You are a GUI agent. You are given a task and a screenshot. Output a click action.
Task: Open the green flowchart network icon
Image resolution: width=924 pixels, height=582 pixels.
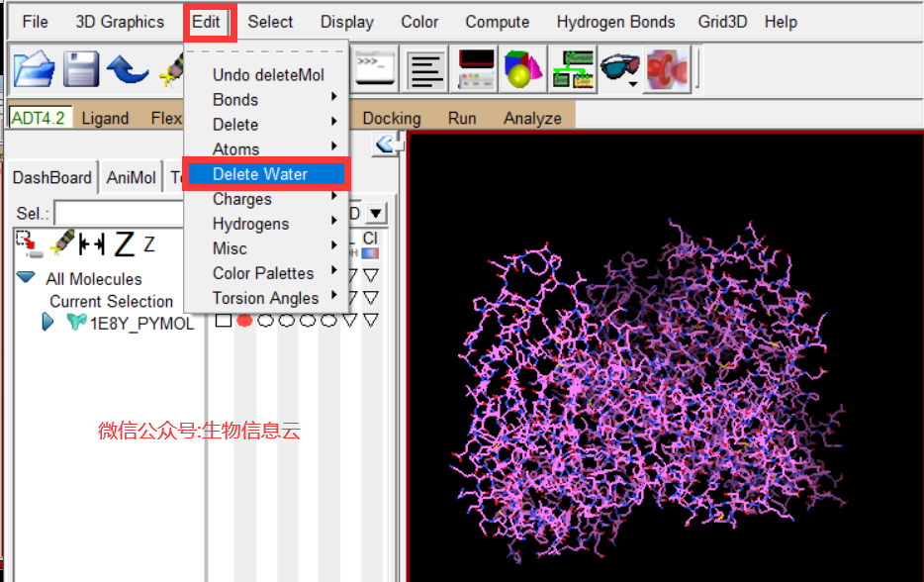pos(573,69)
